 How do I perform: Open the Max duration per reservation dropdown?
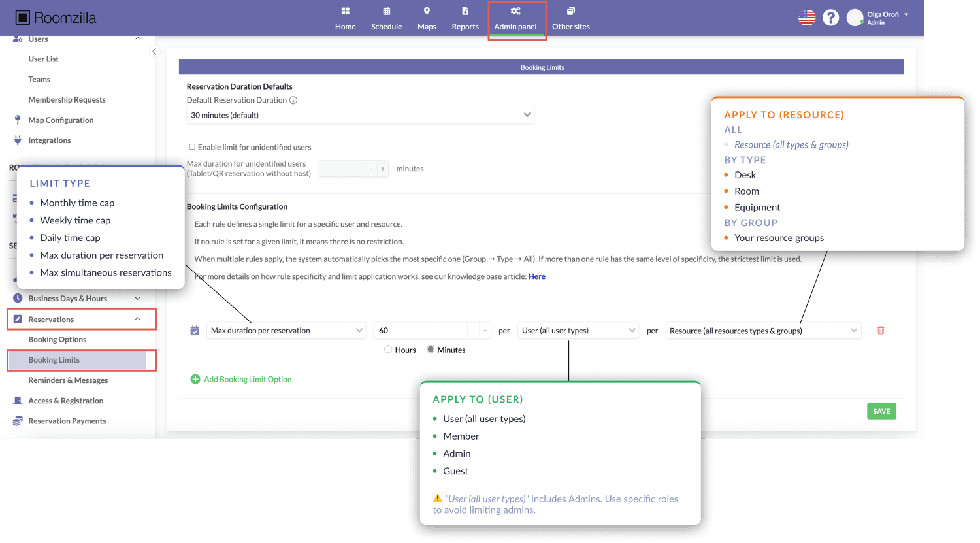coord(286,331)
